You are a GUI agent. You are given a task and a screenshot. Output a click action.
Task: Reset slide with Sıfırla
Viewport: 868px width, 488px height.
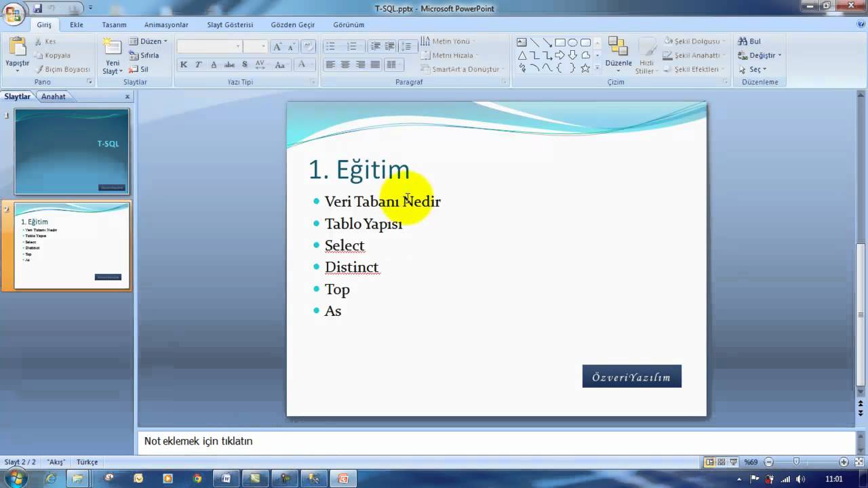[x=144, y=56]
